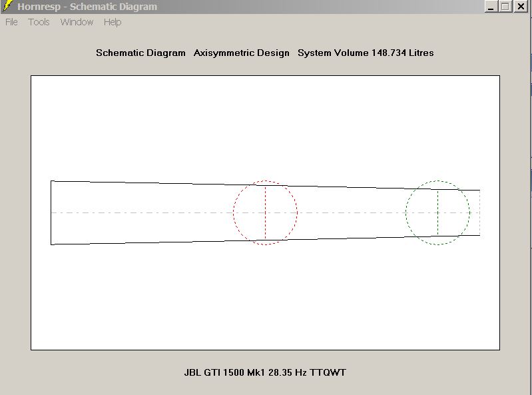The height and width of the screenshot is (395, 532).
Task: Click the 'Hornresp - Schematic Diagram' title bar text
Action: (87, 7)
